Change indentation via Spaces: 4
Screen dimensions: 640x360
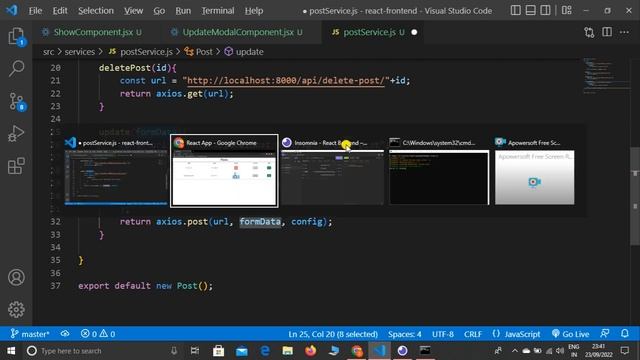[x=404, y=334]
